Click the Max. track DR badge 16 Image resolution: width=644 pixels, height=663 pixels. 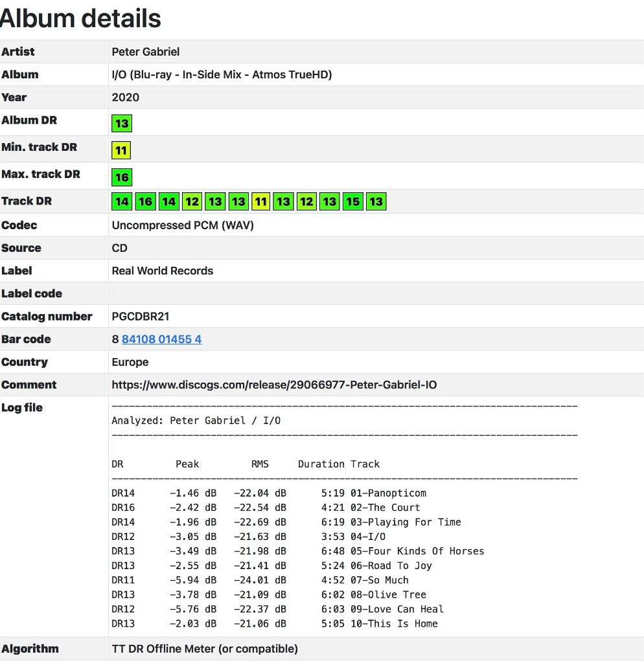[x=122, y=177]
